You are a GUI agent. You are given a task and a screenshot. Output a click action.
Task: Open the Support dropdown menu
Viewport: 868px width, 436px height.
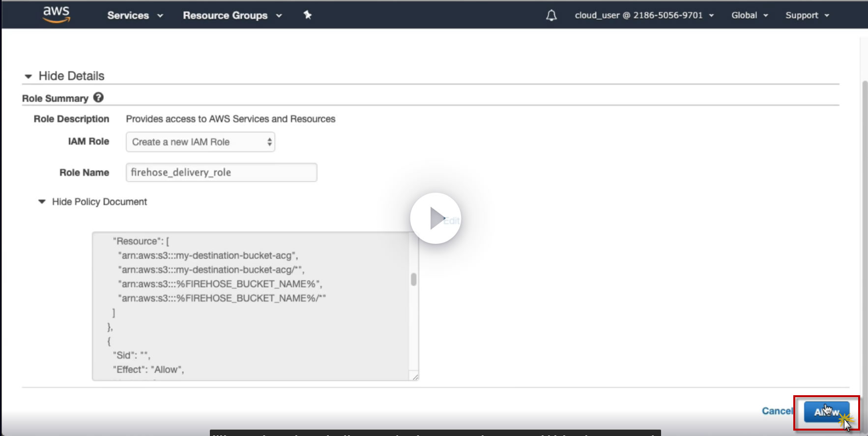point(807,16)
